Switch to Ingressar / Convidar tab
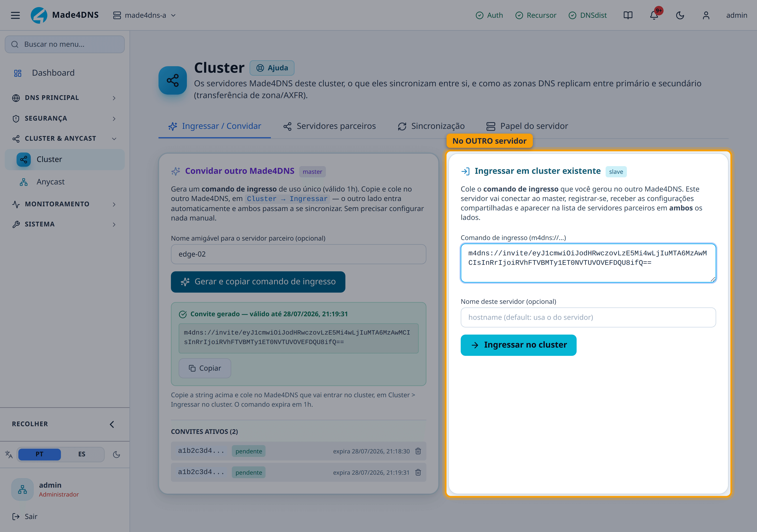 pyautogui.click(x=215, y=126)
